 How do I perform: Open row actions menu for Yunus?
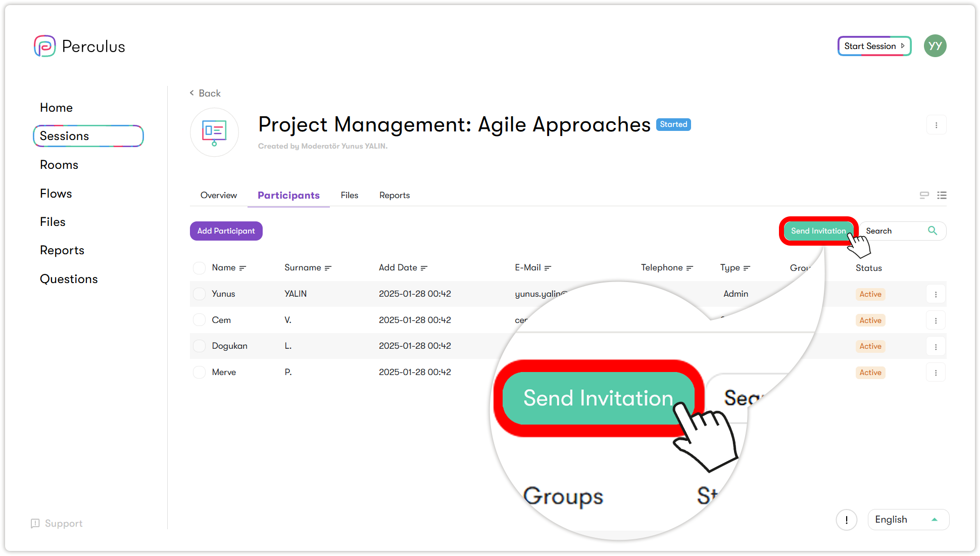(x=936, y=294)
